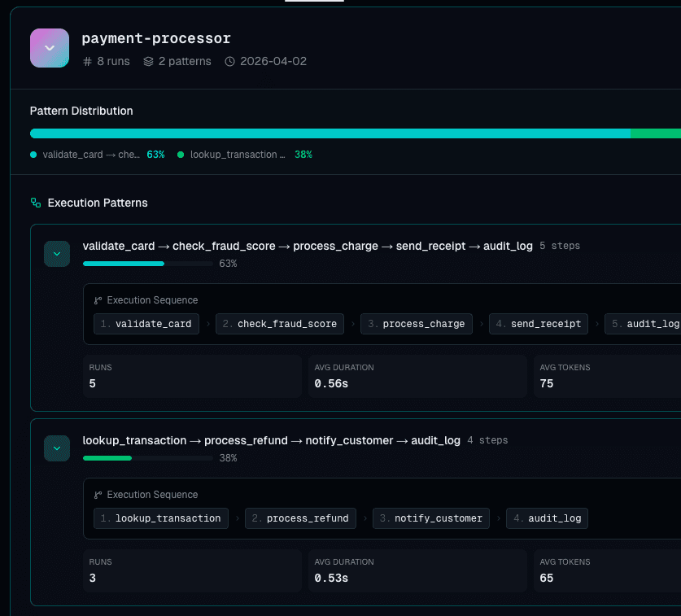Click the branch icon in second Execution Sequence
Screen dimensions: 681x616
[x=98, y=495]
